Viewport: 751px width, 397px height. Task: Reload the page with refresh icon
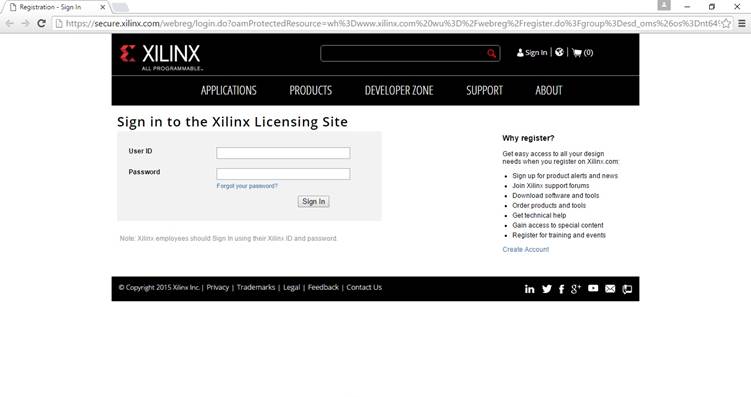42,23
